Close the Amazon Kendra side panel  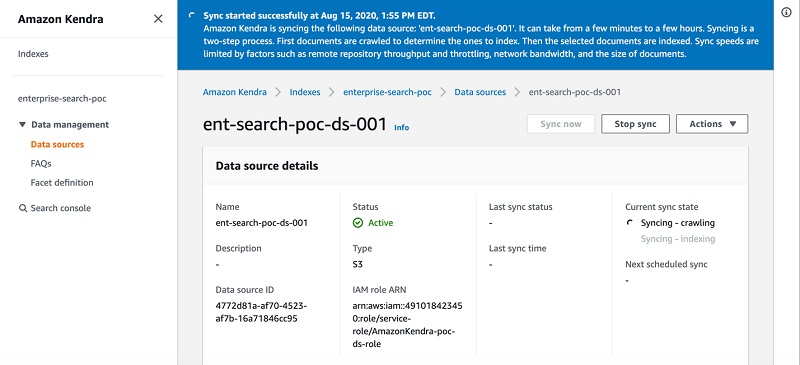tap(158, 19)
